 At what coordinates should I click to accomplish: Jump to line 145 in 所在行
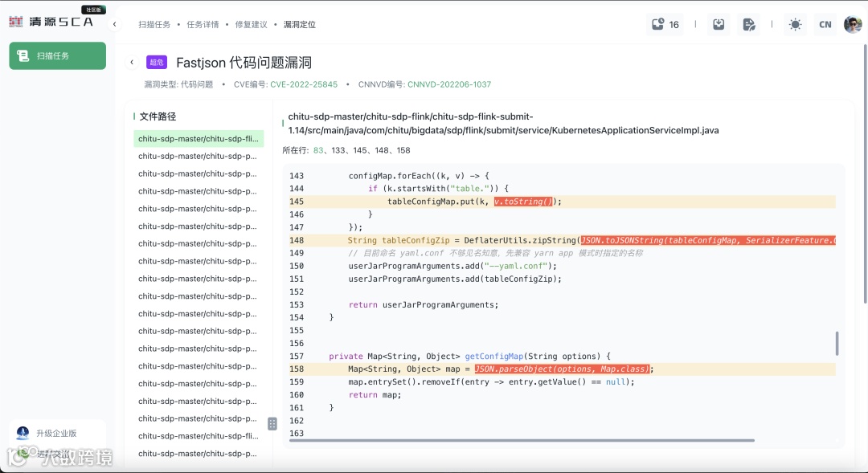360,150
